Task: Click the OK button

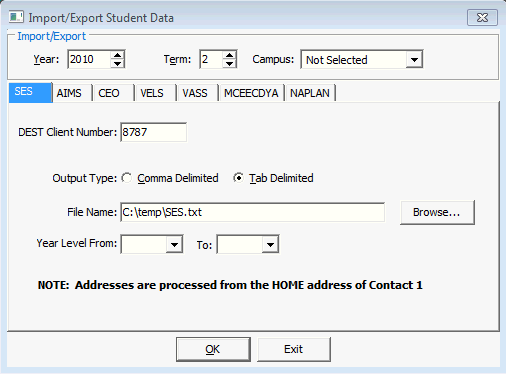Action: [x=213, y=349]
